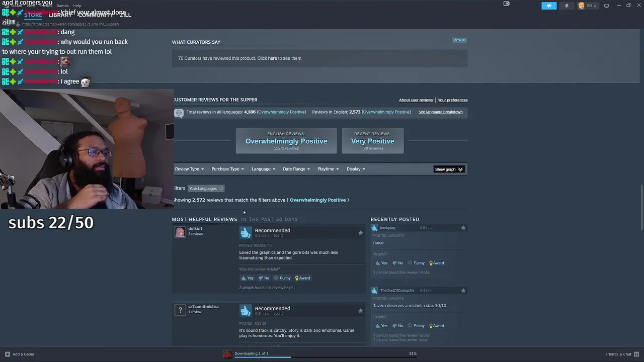Expand the Purchase Type dropdown

(227, 169)
